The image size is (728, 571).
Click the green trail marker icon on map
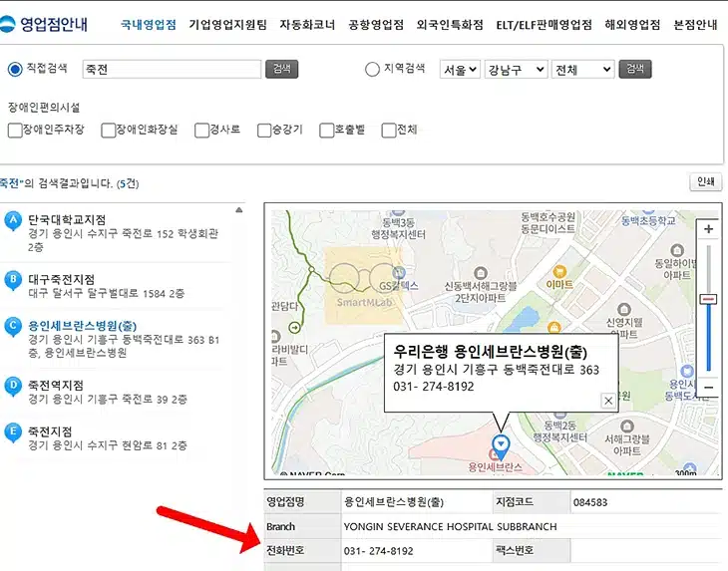point(294,328)
